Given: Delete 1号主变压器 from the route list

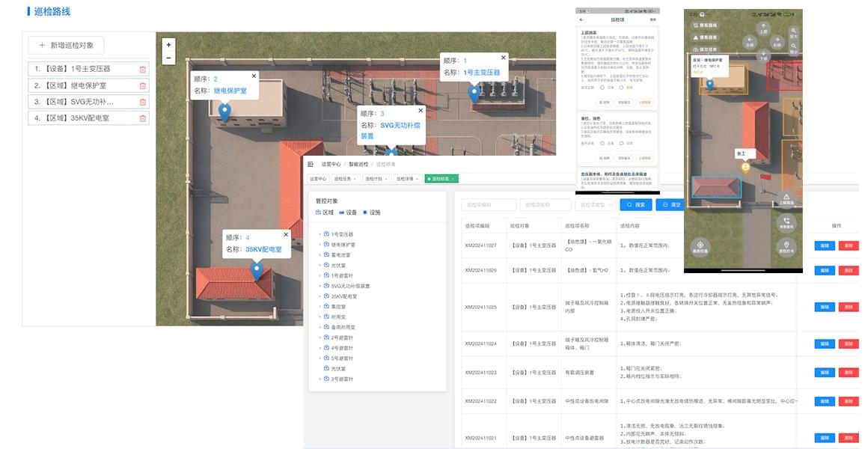Looking at the screenshot, I should click(143, 69).
